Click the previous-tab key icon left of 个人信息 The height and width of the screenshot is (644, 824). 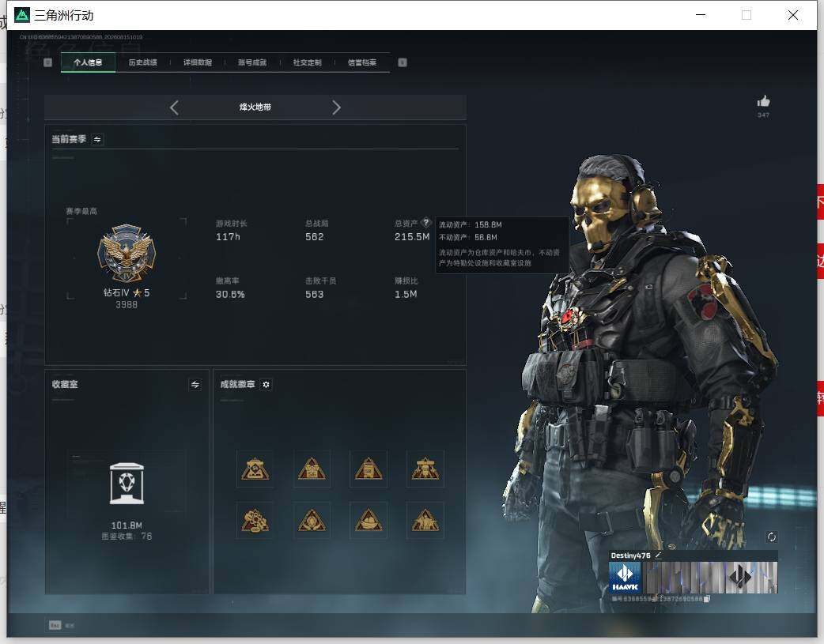[x=47, y=62]
